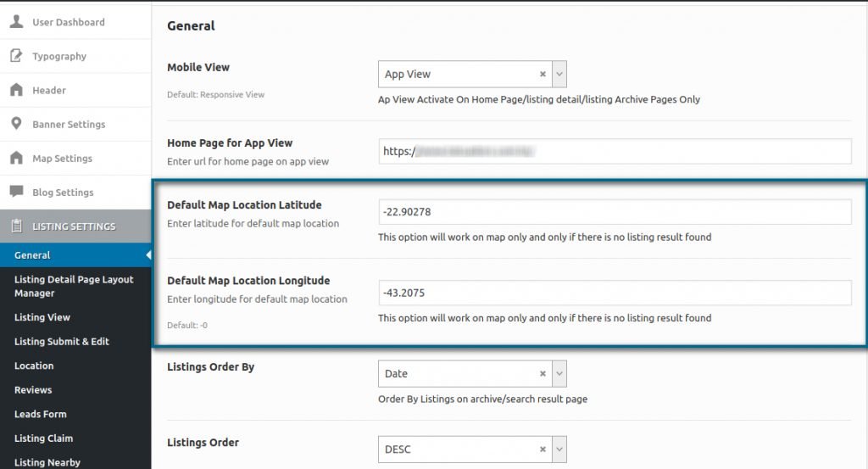Click the Blog Settings chat bubble icon
This screenshot has width=868, height=469.
[x=17, y=192]
